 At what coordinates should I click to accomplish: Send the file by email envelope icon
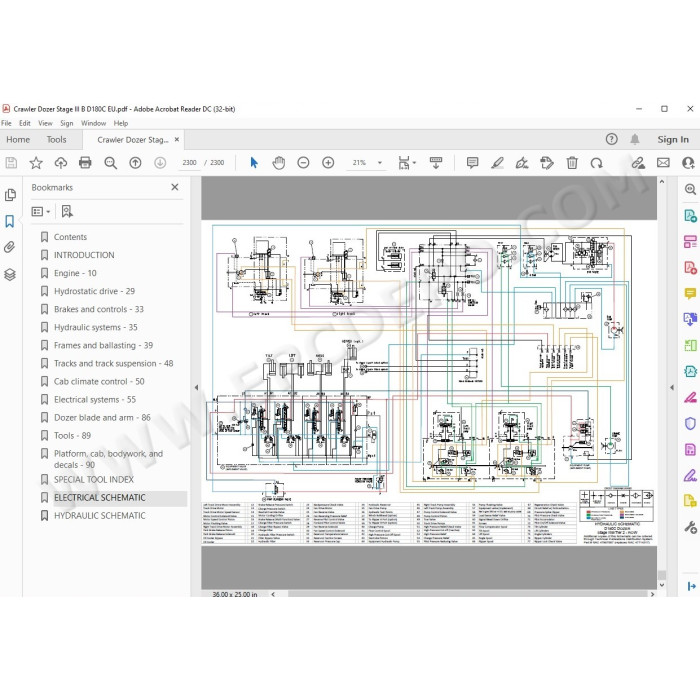663,163
